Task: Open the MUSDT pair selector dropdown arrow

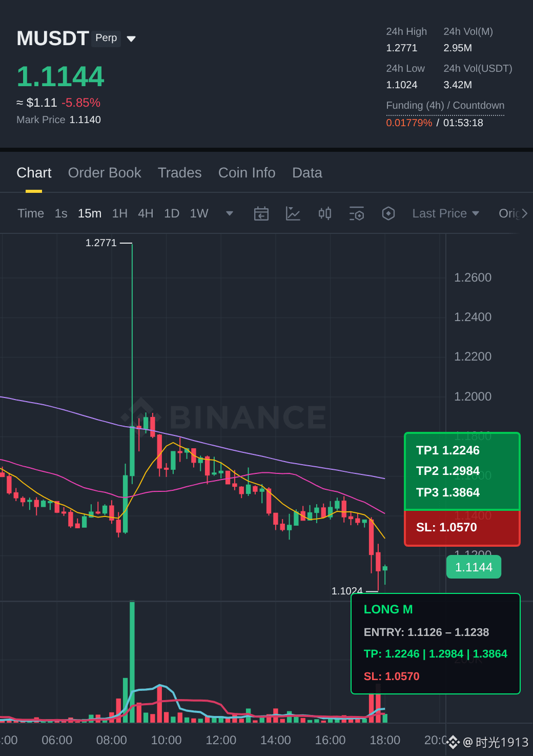Action: click(131, 39)
